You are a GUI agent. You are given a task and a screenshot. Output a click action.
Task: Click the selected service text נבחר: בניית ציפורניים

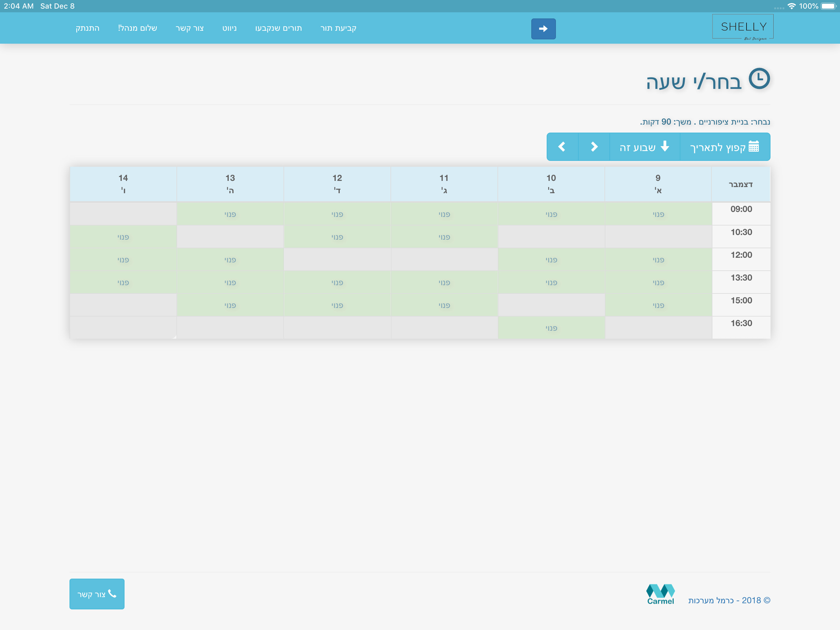[x=735, y=122]
